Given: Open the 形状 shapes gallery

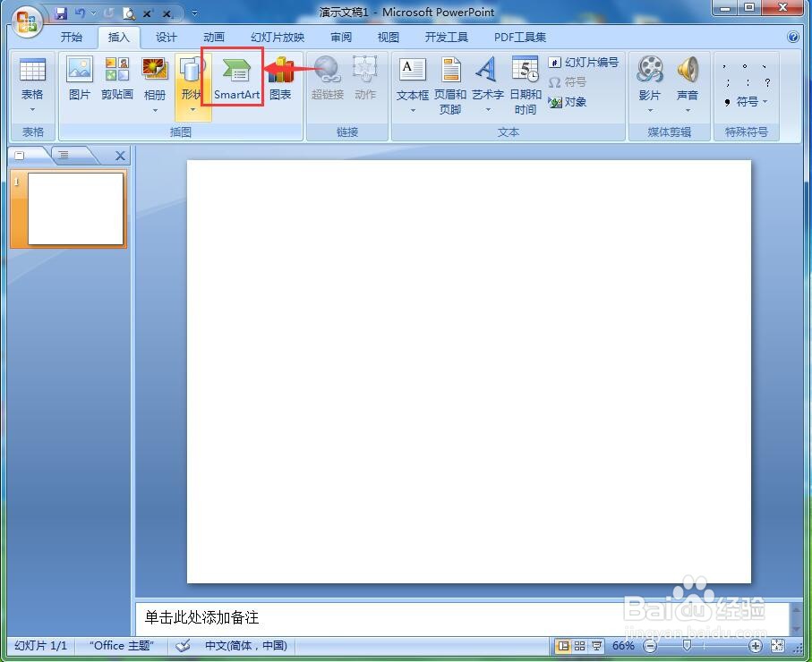Looking at the screenshot, I should [x=192, y=87].
